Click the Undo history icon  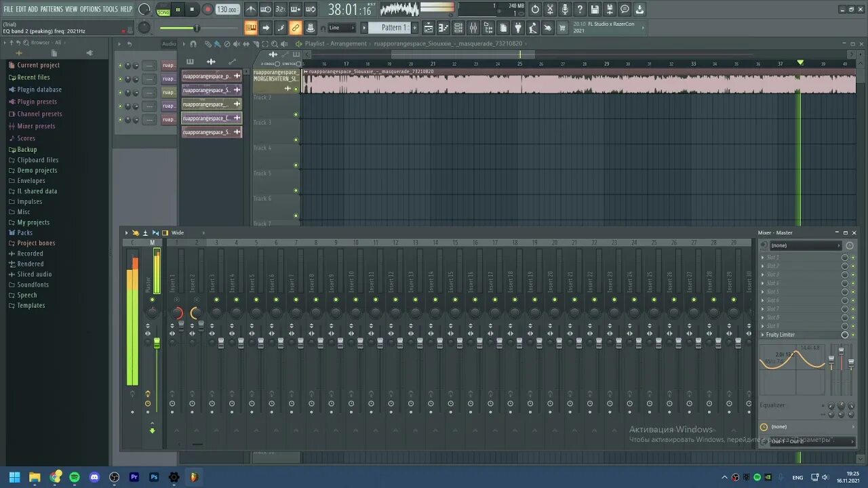coord(535,9)
